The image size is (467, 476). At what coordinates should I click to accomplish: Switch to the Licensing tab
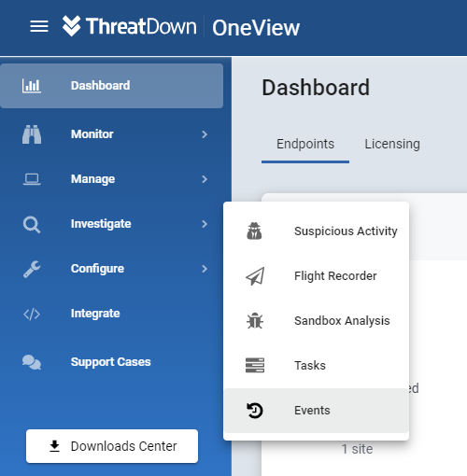(392, 144)
